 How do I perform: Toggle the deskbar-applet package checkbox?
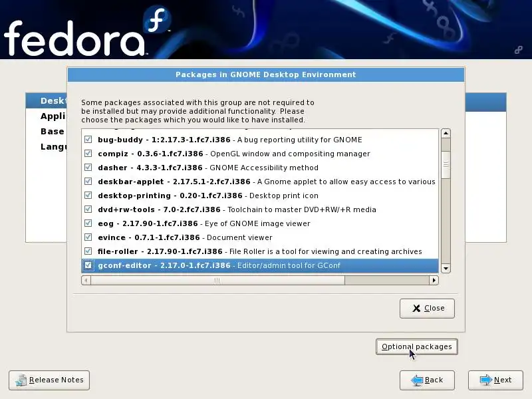pyautogui.click(x=88, y=181)
